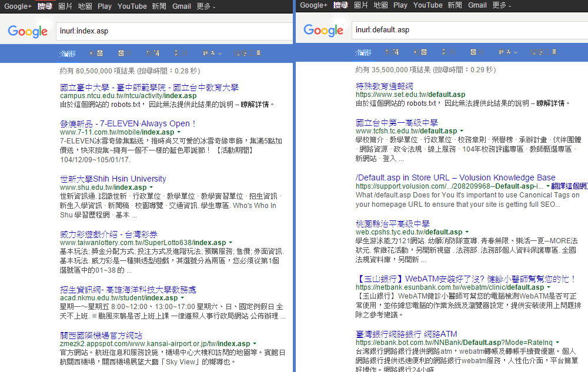Focus the inurl:index.asp search box

(175, 31)
